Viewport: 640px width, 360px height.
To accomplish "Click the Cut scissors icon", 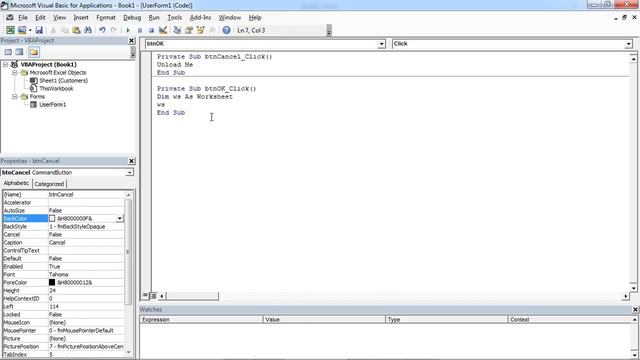I will (53, 30).
